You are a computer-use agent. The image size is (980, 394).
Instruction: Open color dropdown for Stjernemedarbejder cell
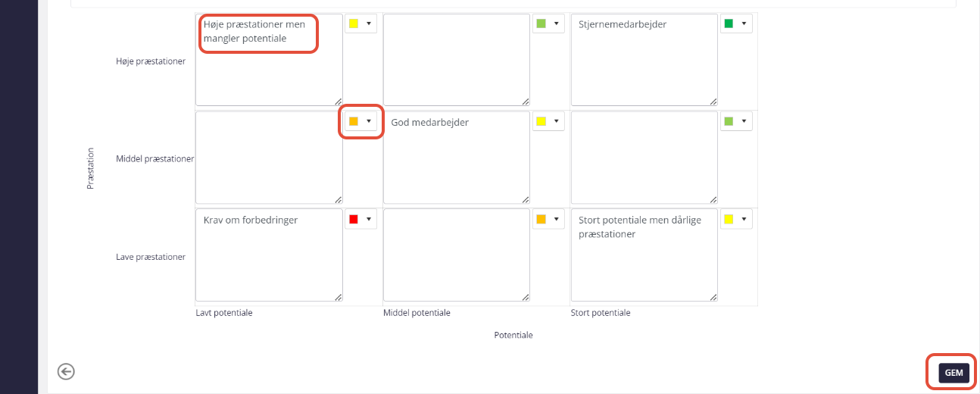click(744, 23)
